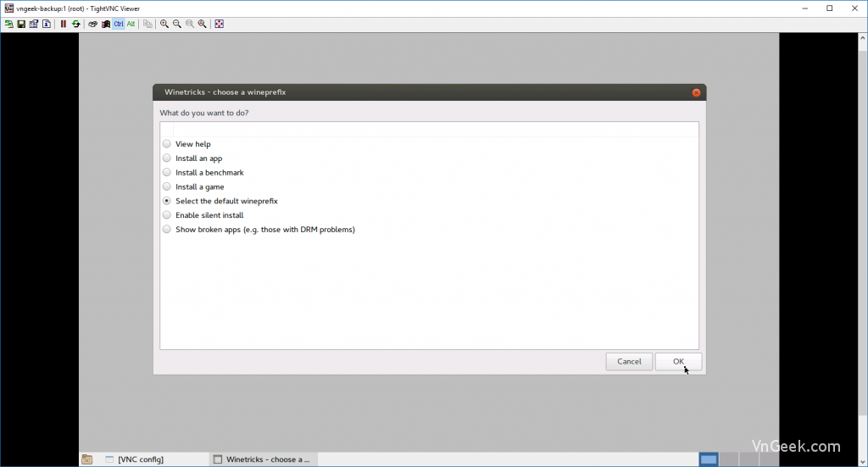
Task: Click OK in the Winetricks dialog
Action: [678, 361]
